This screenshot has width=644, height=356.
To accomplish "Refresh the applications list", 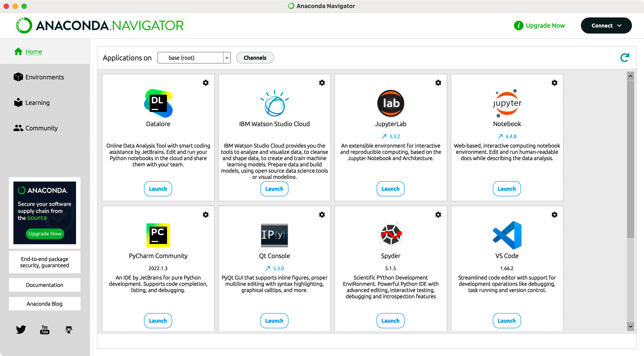I will (625, 58).
